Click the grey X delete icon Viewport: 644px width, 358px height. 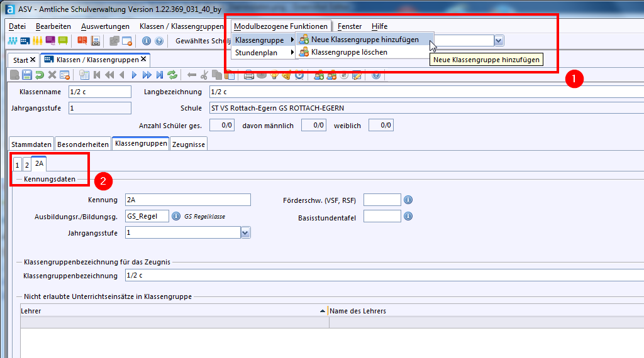(52, 75)
